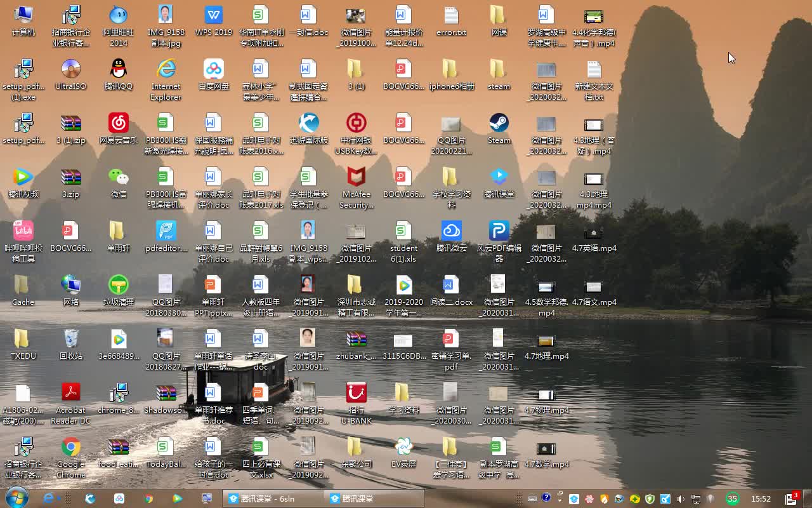Launch EV录屏 screen recorder
Viewport: 812px width, 508px height.
404,453
